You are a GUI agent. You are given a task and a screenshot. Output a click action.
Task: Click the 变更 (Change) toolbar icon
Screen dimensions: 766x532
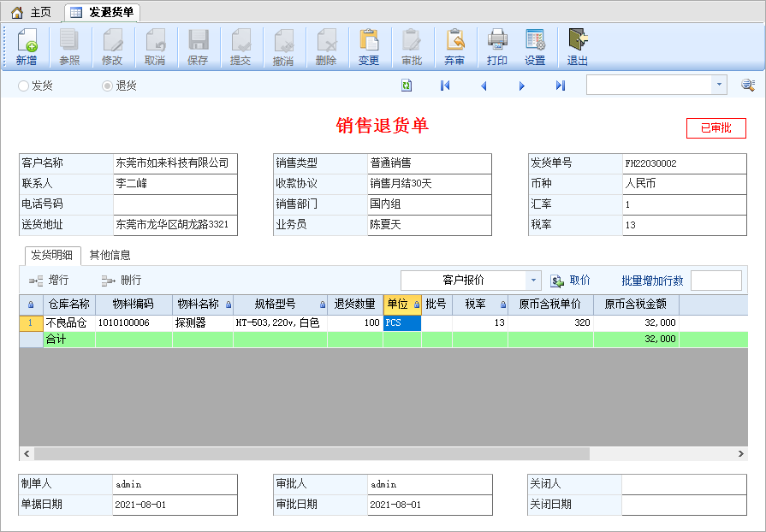point(369,47)
